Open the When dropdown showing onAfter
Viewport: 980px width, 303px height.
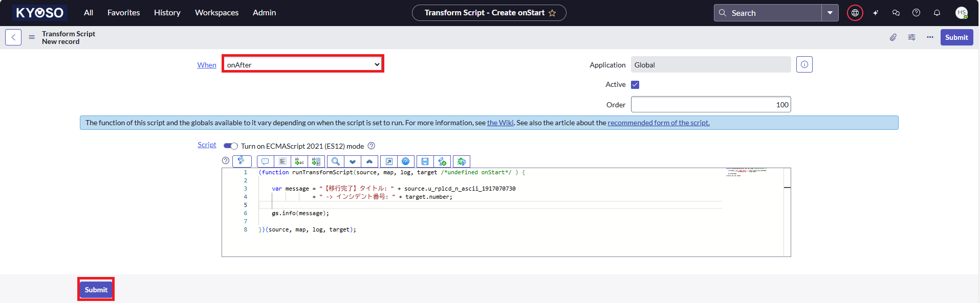(303, 64)
